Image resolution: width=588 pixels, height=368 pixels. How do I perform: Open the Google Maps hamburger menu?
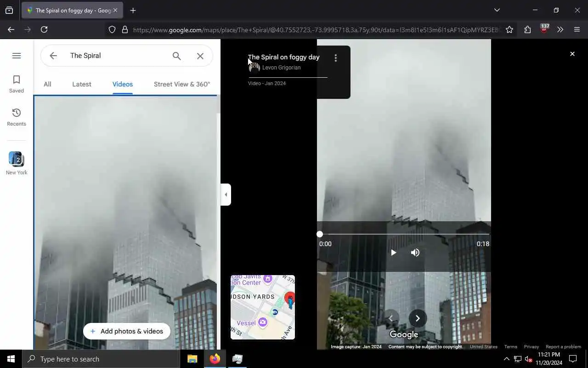17,56
